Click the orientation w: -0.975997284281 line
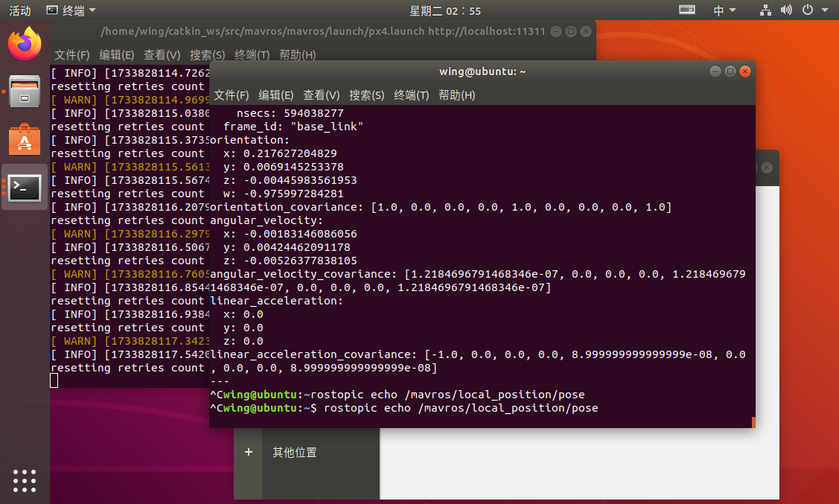 [x=283, y=194]
